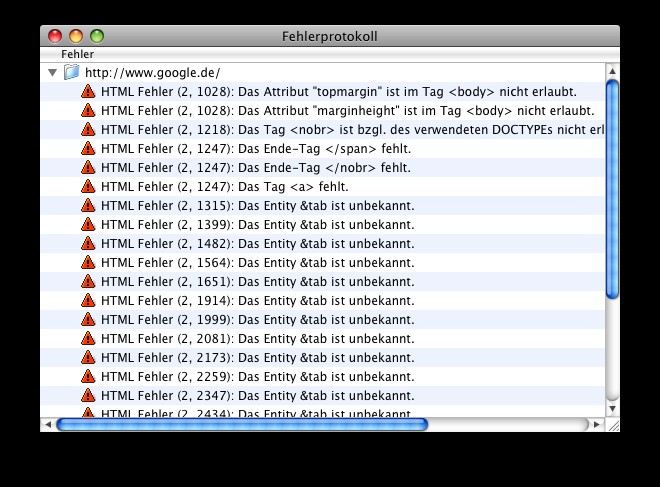Click warning icon of topmargin attribute error

coord(88,92)
